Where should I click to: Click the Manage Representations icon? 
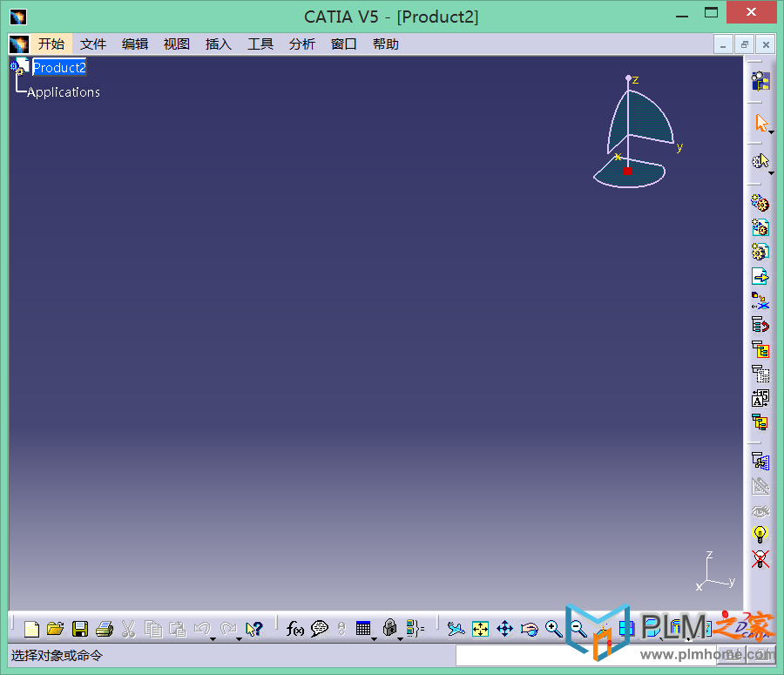(760, 461)
